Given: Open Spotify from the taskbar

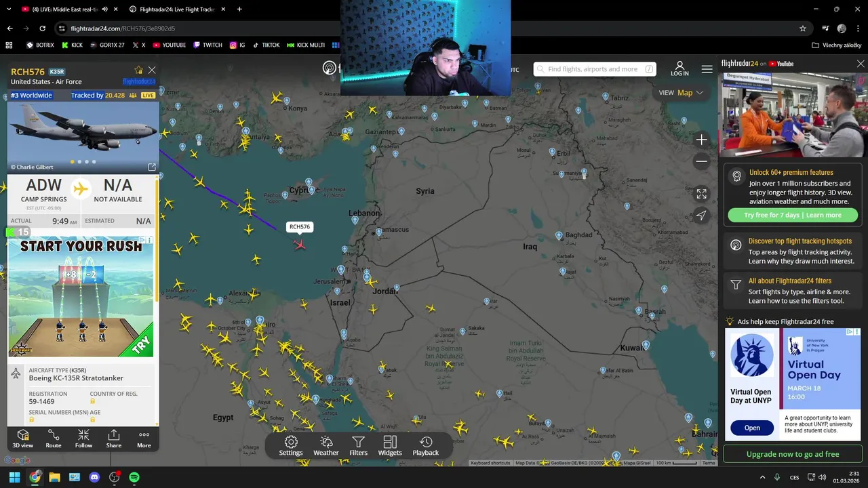Looking at the screenshot, I should tap(134, 477).
